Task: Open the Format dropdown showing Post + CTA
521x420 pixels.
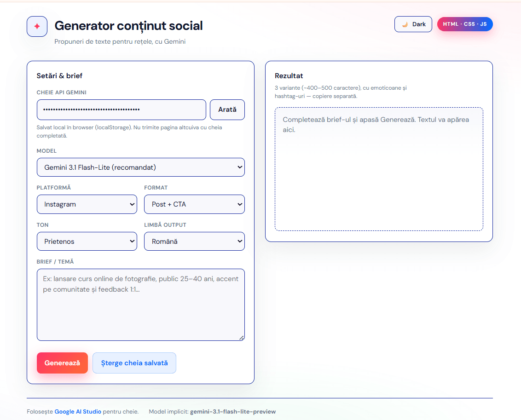Action: point(194,204)
